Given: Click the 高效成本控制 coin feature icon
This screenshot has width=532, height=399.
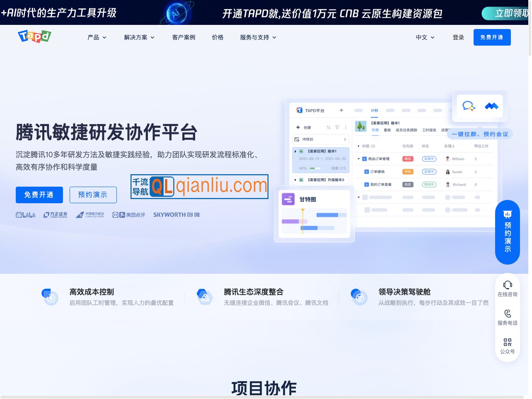Looking at the screenshot, I should [x=50, y=297].
